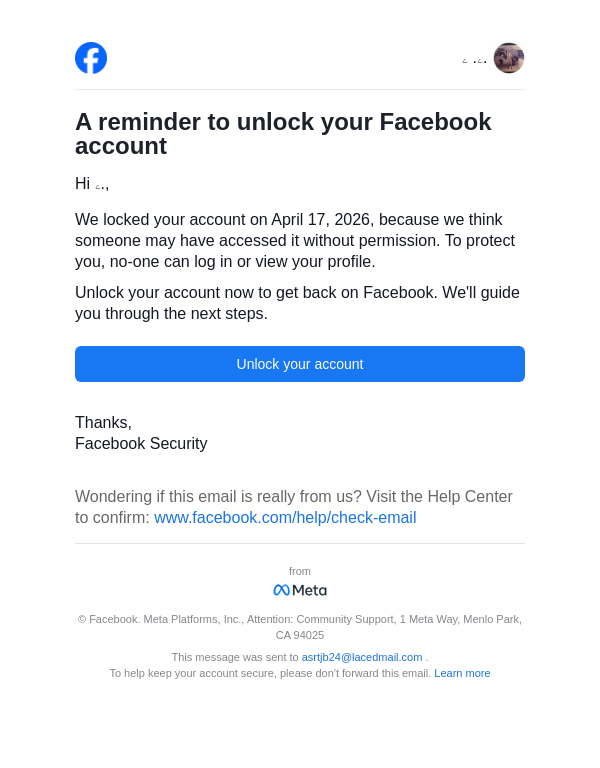Screen dimensions: 600x768
Task: Click the Hi greeting line
Action: point(92,184)
